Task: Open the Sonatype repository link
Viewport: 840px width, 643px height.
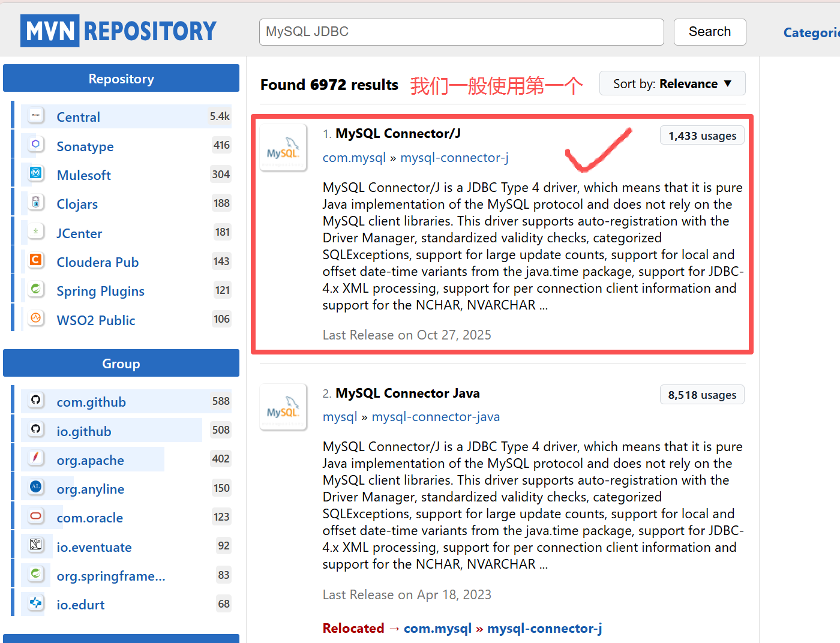Action: pos(85,146)
